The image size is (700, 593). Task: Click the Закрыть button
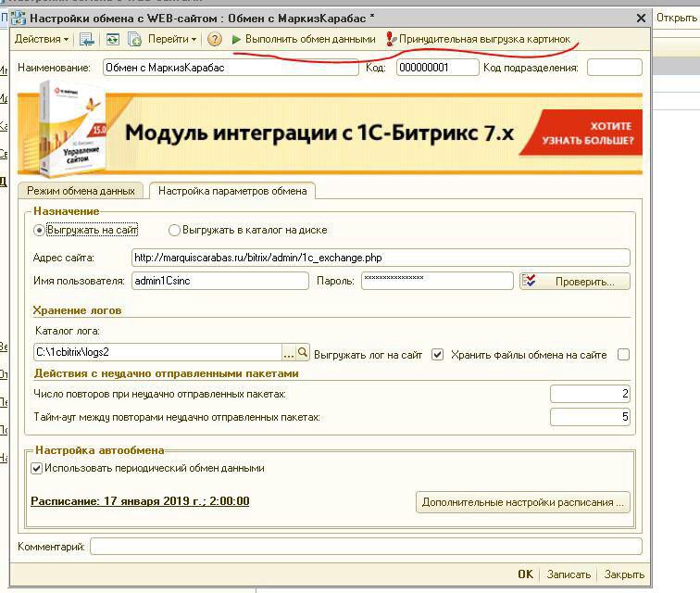(x=624, y=574)
